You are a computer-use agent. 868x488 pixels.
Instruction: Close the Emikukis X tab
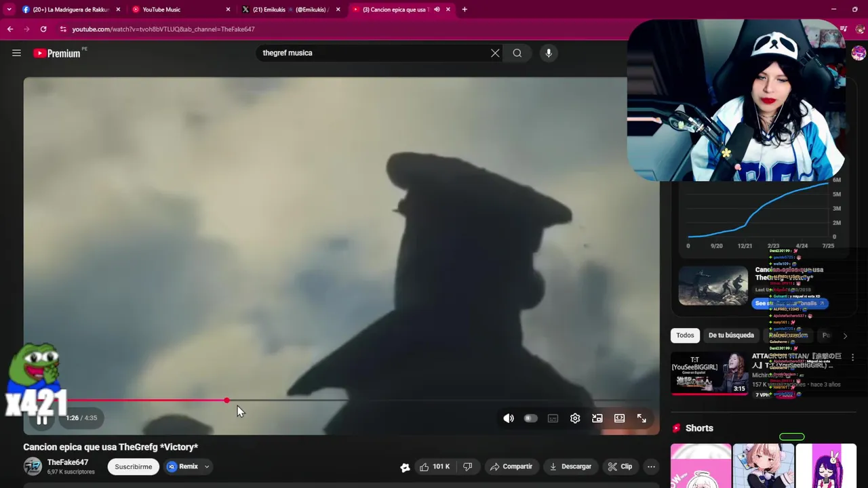[x=338, y=9]
